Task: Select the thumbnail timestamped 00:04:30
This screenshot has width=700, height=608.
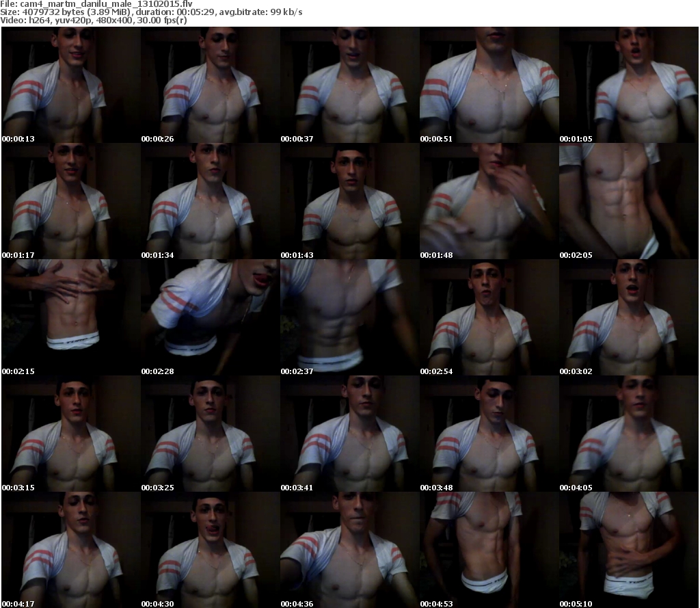Action: pos(211,549)
